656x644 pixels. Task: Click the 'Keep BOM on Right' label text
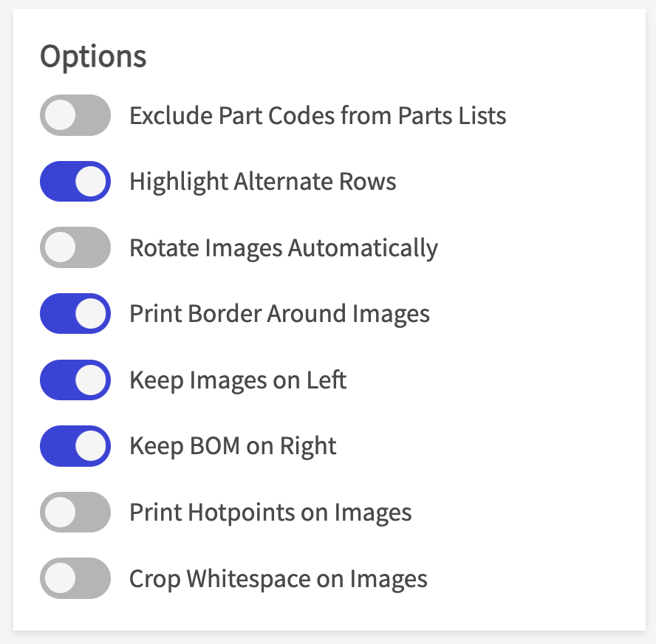click(233, 446)
